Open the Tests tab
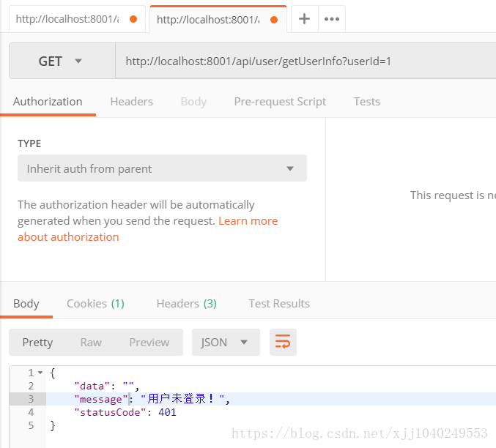 pos(366,102)
